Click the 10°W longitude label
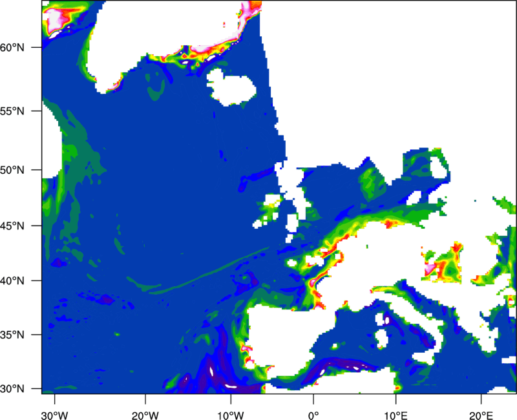Viewport: 517px width, 420px height. 231,415
